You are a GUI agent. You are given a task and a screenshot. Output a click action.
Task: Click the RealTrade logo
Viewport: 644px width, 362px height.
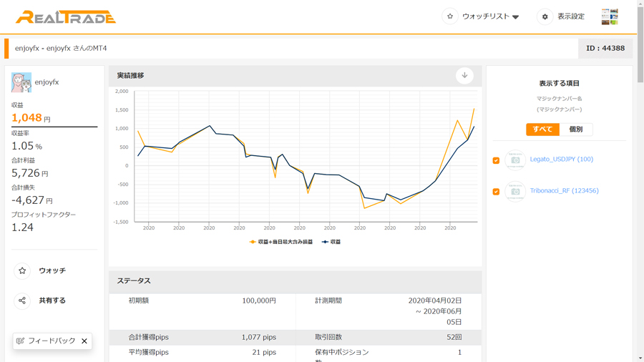click(x=66, y=17)
